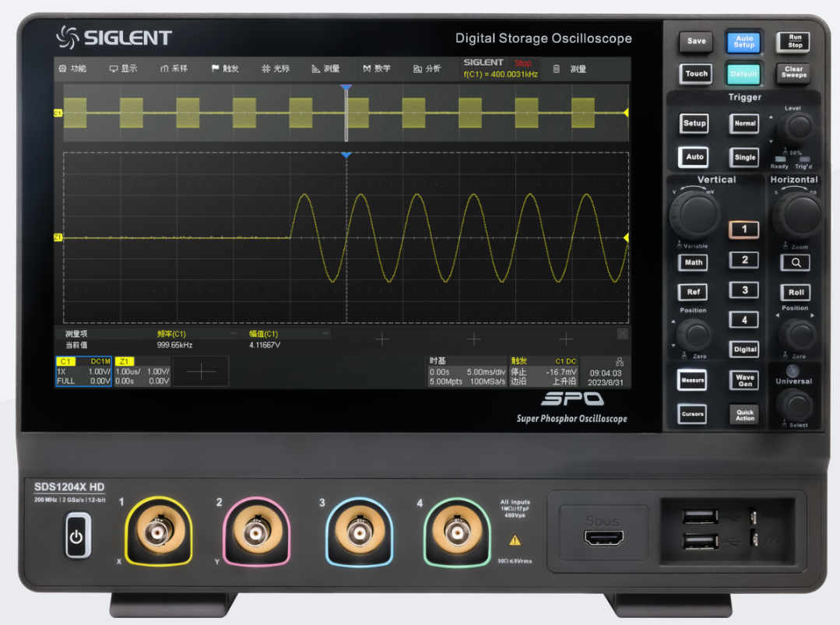Hit the blue Auto Setup button

point(744,42)
